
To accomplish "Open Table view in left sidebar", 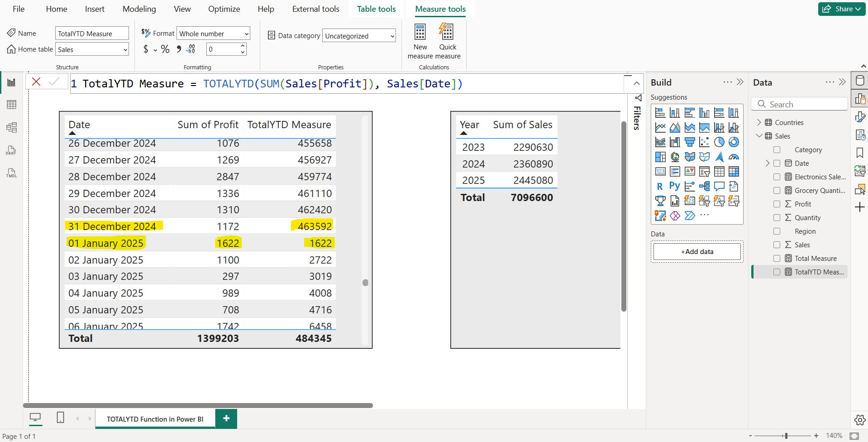I will (12, 105).
